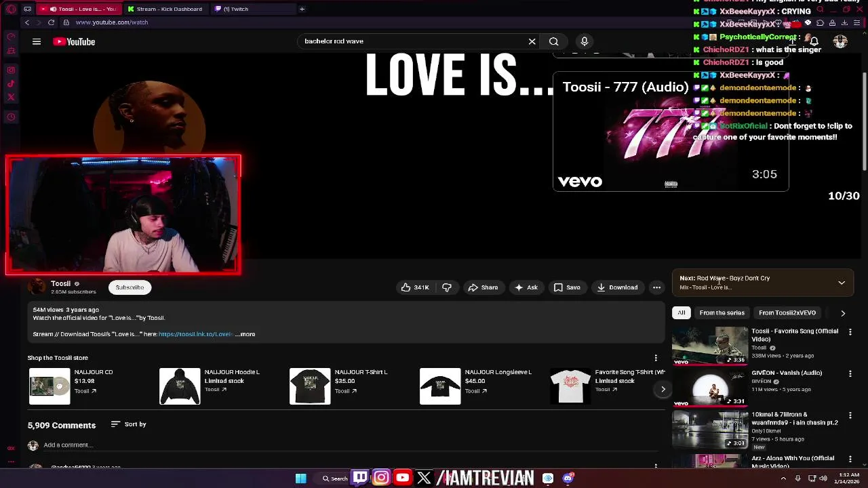Viewport: 868px width, 488px height.
Task: Show more filter chips with right arrow
Action: point(843,313)
